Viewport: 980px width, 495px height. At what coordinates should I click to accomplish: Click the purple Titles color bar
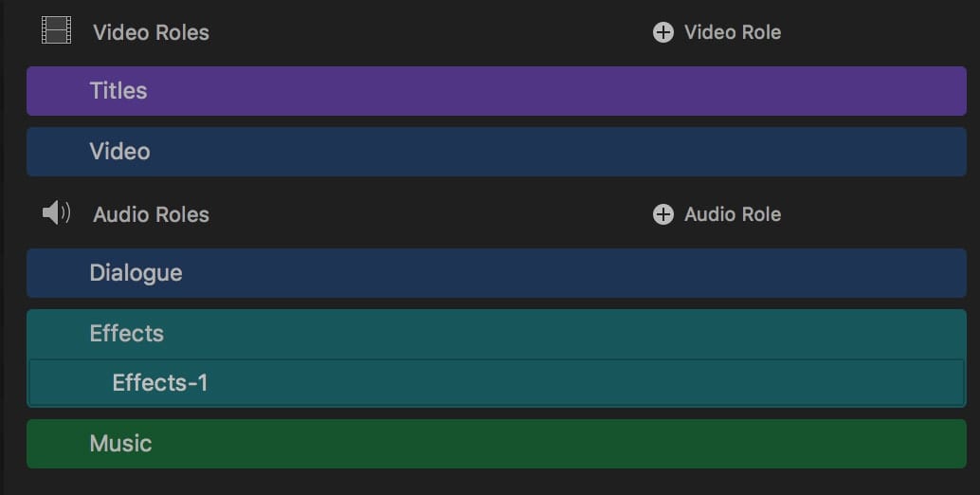pyautogui.click(x=569, y=91)
